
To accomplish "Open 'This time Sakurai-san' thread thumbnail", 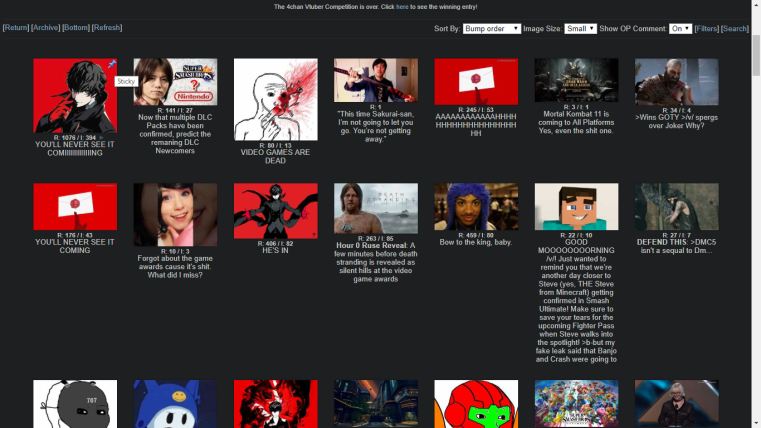I will click(376, 80).
